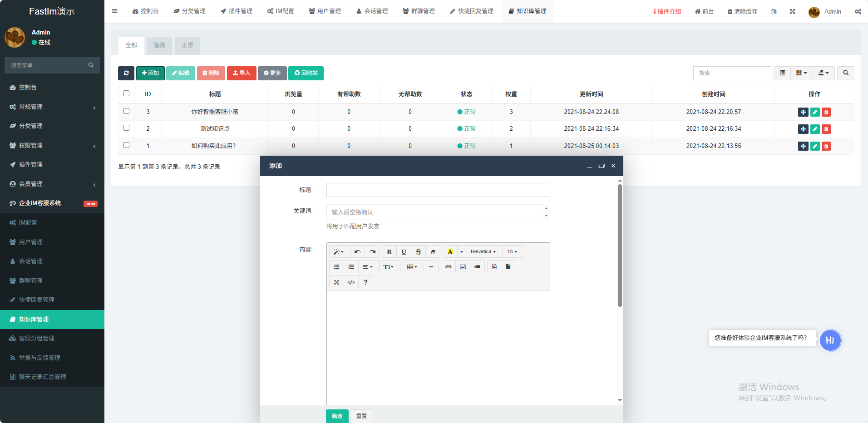This screenshot has height=423, width=868.
Task: Open the font size 13 dropdown
Action: (x=512, y=252)
